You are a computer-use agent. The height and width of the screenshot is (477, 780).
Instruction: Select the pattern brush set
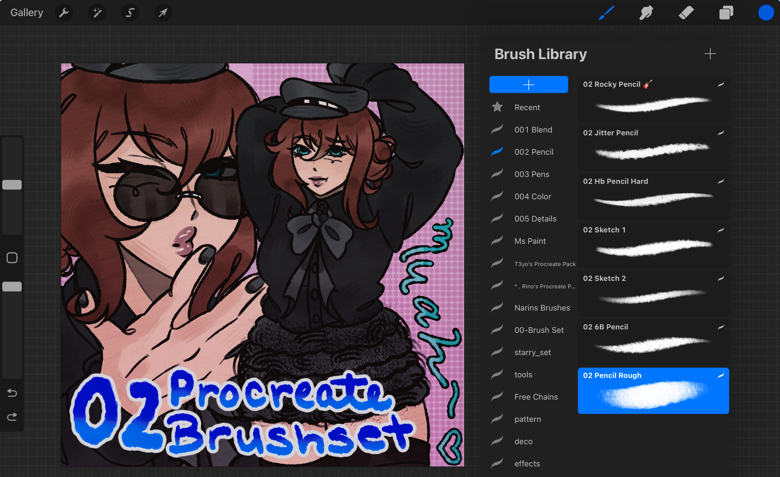point(528,419)
